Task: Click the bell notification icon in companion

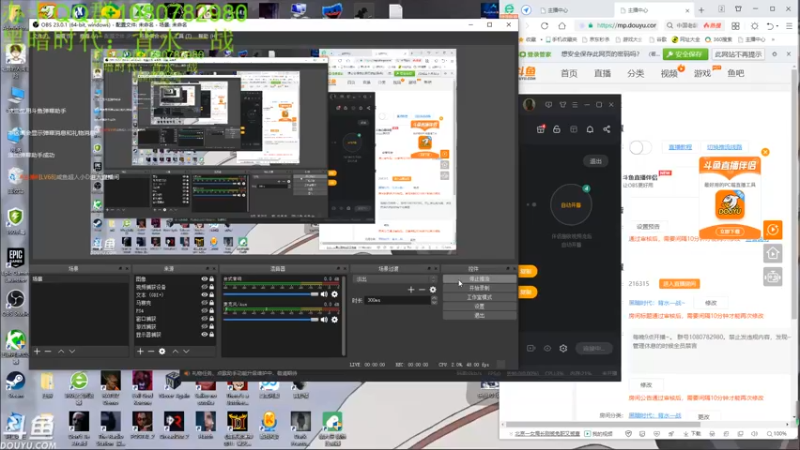Action: tap(590, 130)
